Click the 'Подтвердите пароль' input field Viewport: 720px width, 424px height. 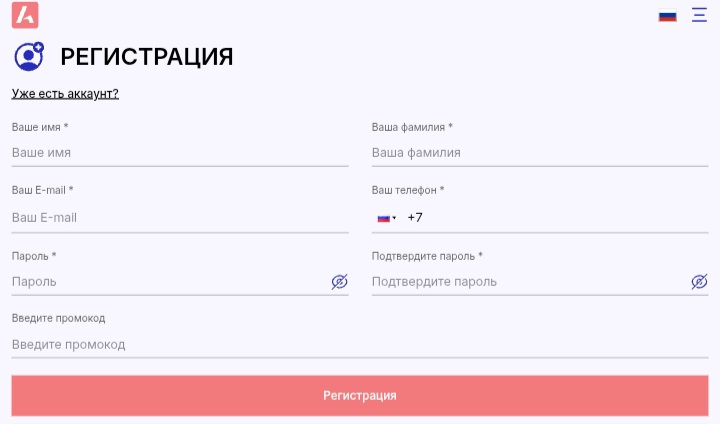click(525, 282)
